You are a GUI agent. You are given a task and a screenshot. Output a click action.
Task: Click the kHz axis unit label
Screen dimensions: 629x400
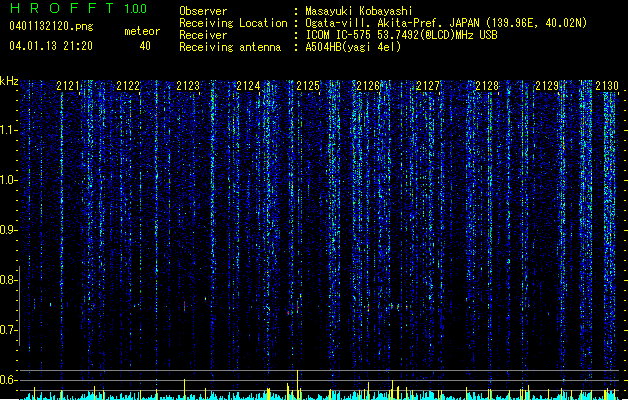point(9,81)
